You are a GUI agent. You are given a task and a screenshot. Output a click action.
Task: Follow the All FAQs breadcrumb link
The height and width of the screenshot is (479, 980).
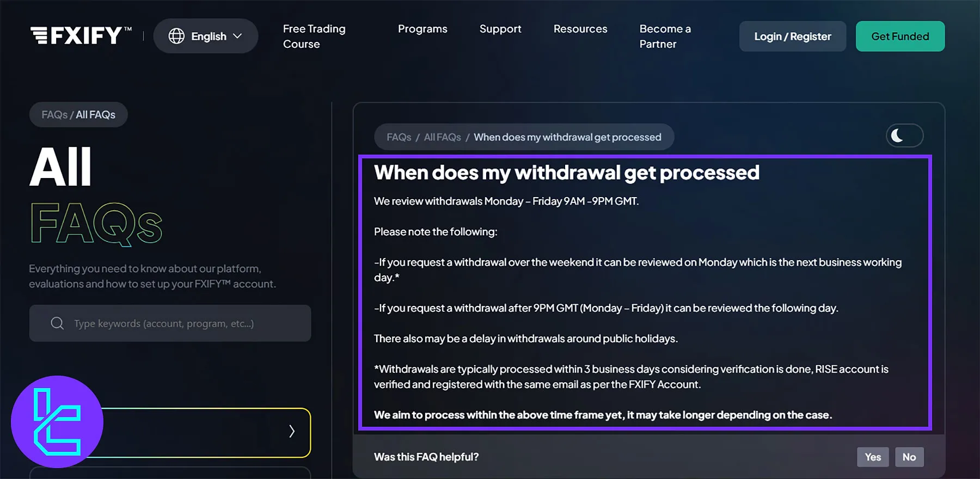coord(442,137)
